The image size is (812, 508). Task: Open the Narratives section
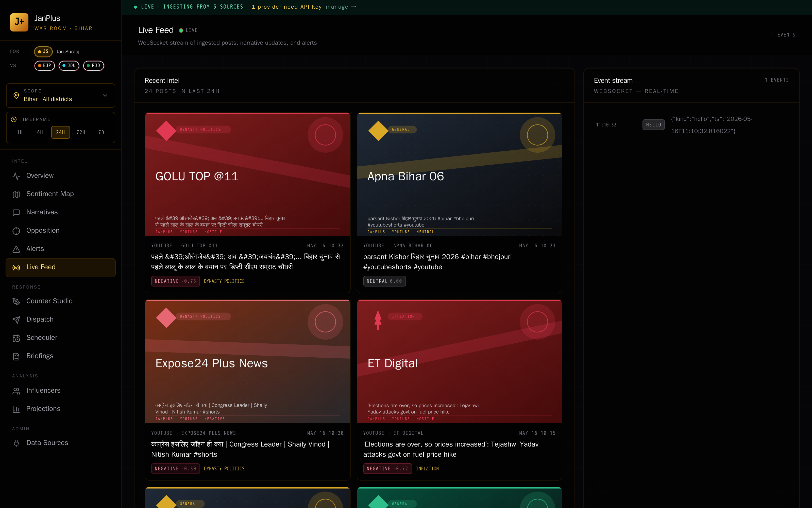[x=61, y=212]
